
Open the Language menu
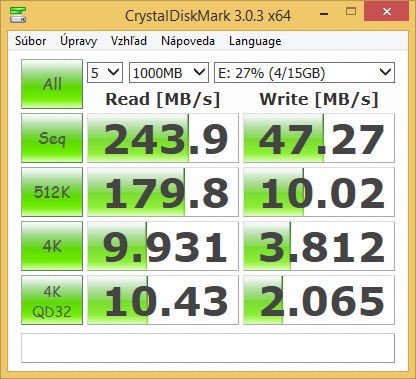(x=255, y=41)
